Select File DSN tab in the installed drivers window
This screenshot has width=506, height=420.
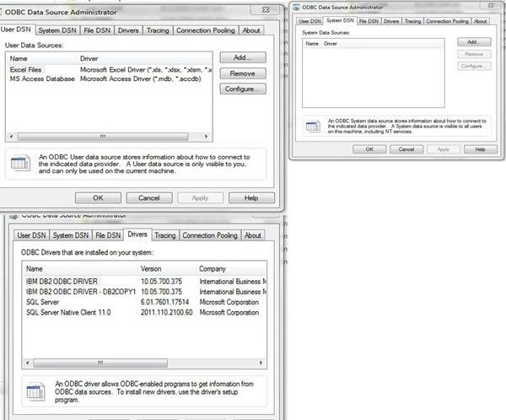[108, 235]
